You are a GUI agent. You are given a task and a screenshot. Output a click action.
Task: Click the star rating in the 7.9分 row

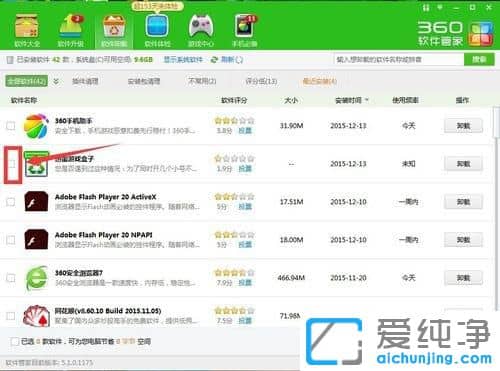click(x=234, y=273)
